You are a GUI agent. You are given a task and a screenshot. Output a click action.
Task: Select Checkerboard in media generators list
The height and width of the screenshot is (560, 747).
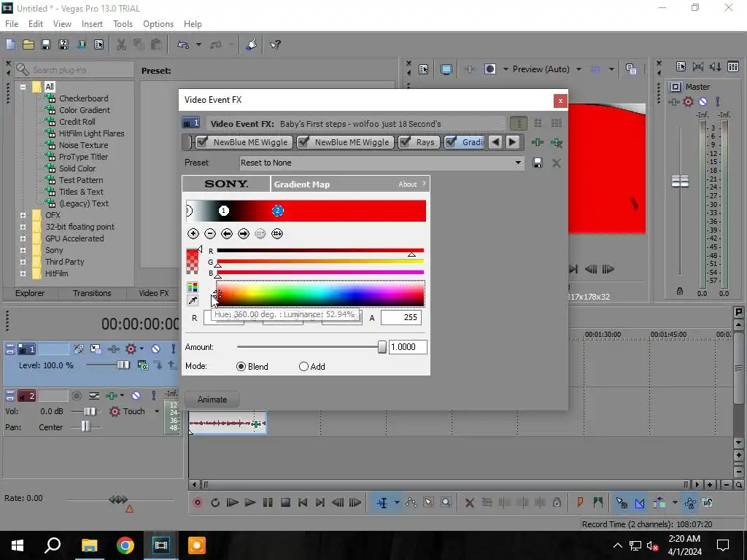coord(83,98)
